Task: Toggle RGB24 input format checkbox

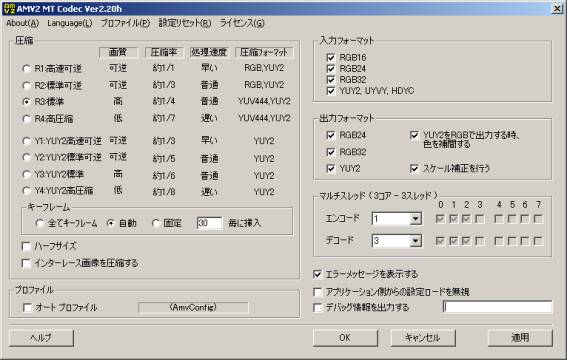Action: tap(331, 69)
